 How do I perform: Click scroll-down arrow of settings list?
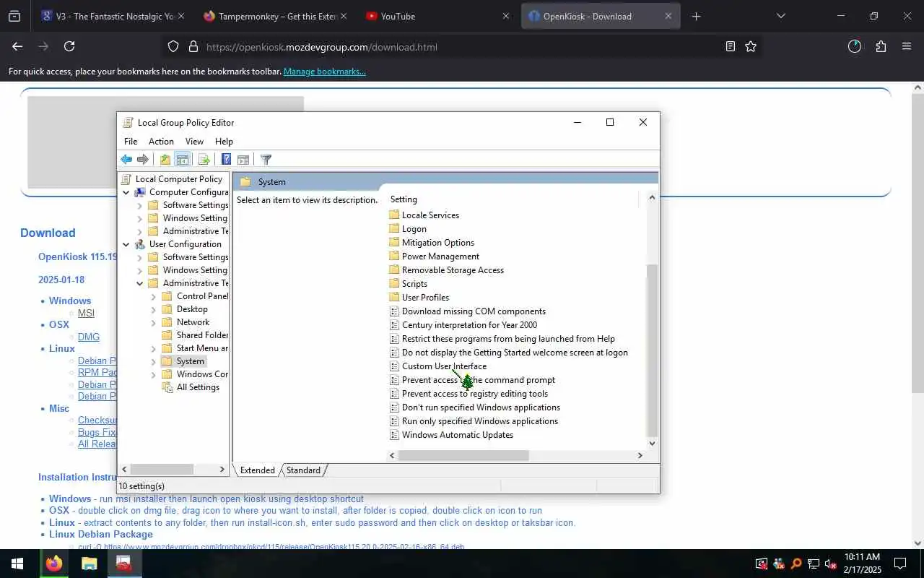652,444
